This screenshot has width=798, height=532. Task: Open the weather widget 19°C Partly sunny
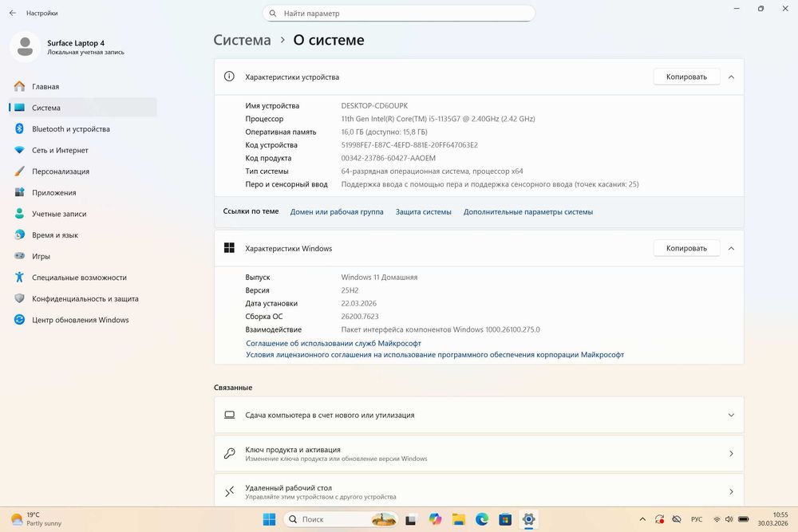pos(37,519)
